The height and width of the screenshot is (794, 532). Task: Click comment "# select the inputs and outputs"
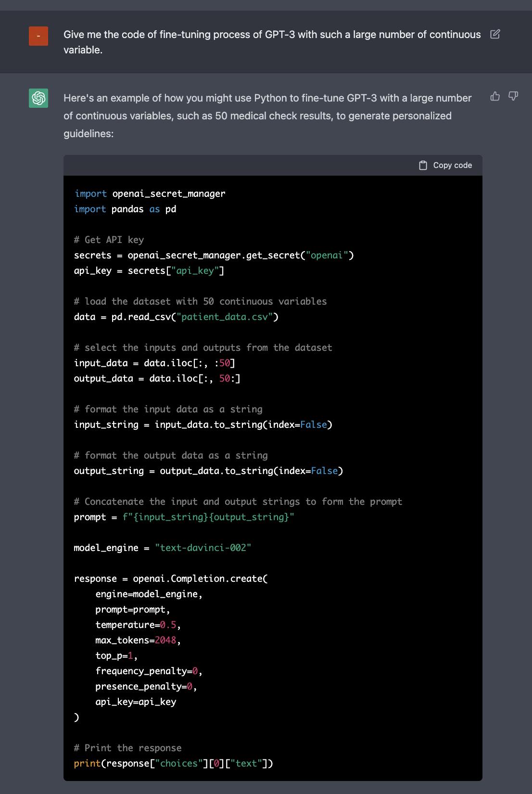click(x=203, y=347)
